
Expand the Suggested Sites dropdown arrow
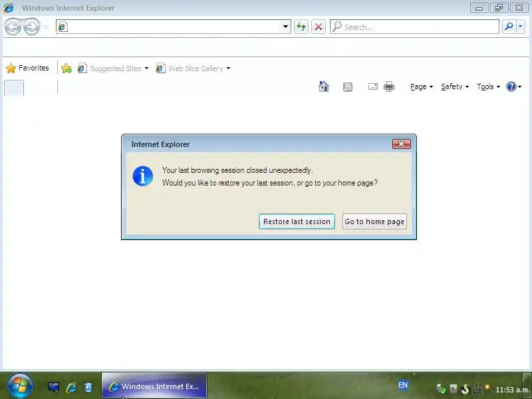[146, 68]
